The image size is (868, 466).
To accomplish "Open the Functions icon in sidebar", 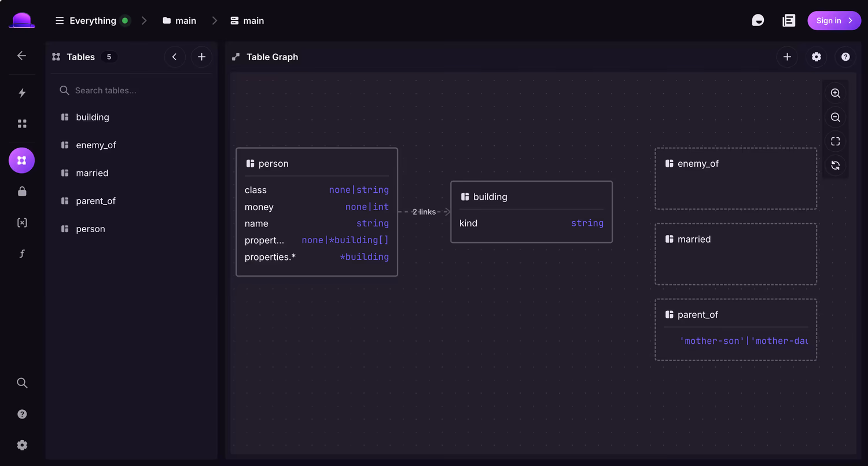I will pos(22,254).
